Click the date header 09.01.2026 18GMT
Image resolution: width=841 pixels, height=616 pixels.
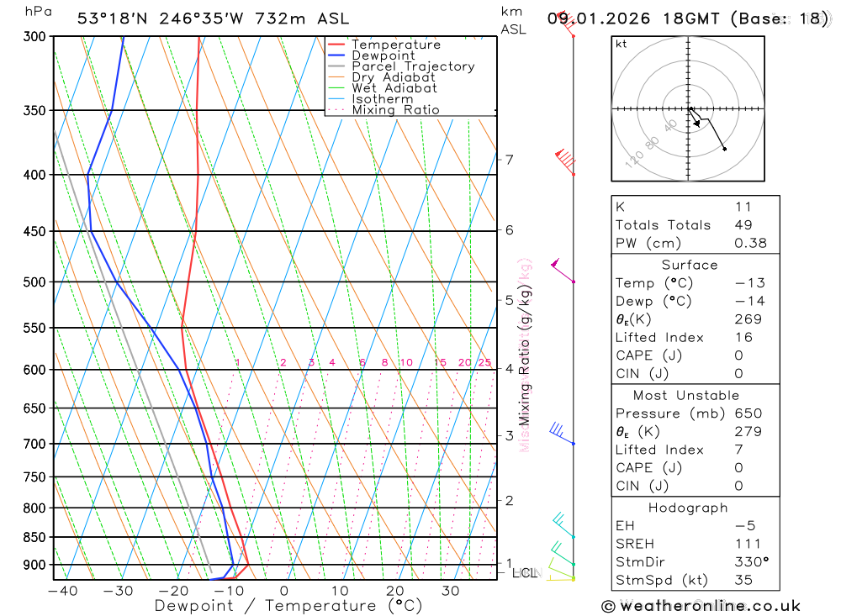click(633, 18)
